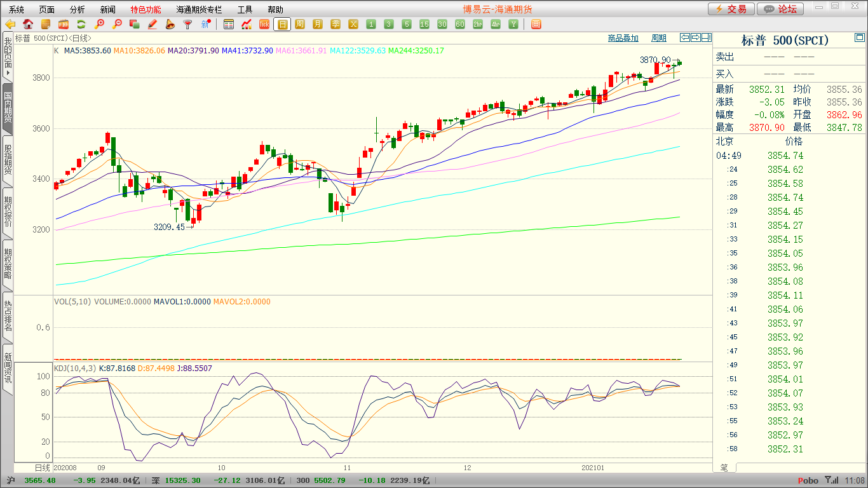This screenshot has height=488, width=868.
Task: Open the 帮助 menu
Action: coord(276,10)
